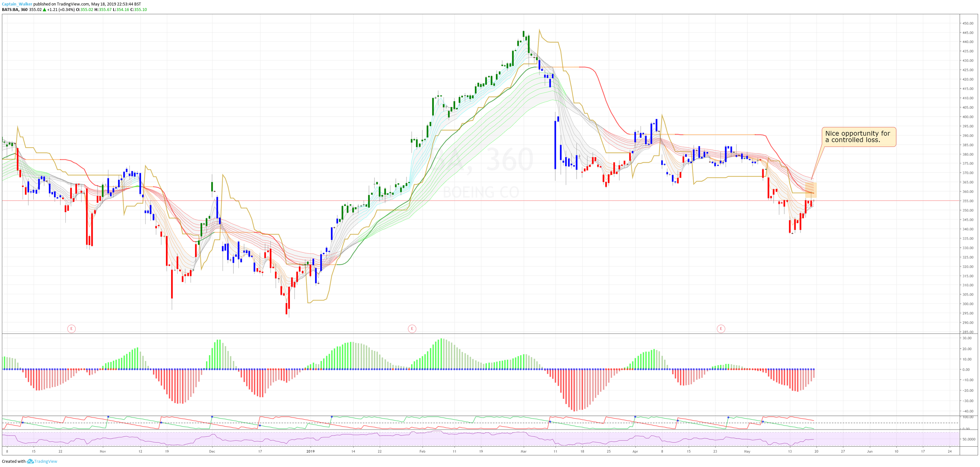This screenshot has width=980, height=467.
Task: Click the 2019 label on the time axis
Action: click(x=310, y=451)
